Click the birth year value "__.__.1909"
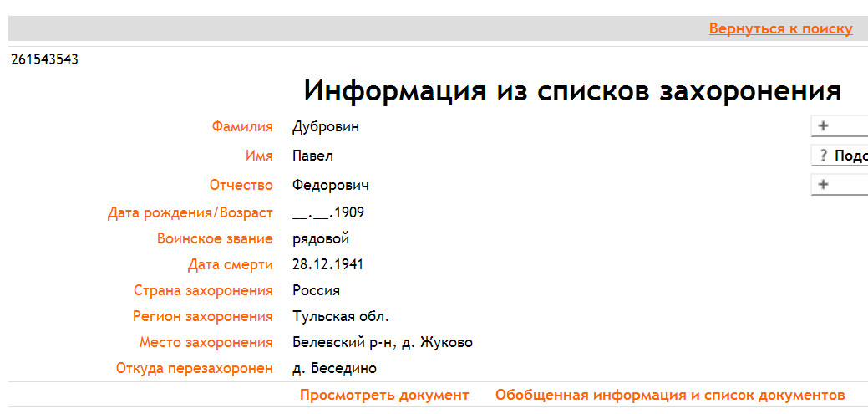Viewport: 868px width, 414px height. pos(327,212)
